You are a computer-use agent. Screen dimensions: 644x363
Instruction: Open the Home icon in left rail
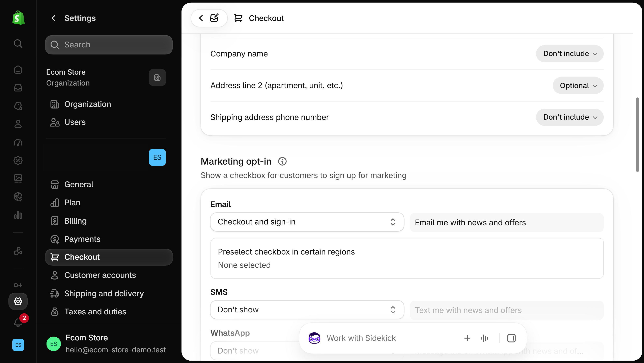click(18, 70)
